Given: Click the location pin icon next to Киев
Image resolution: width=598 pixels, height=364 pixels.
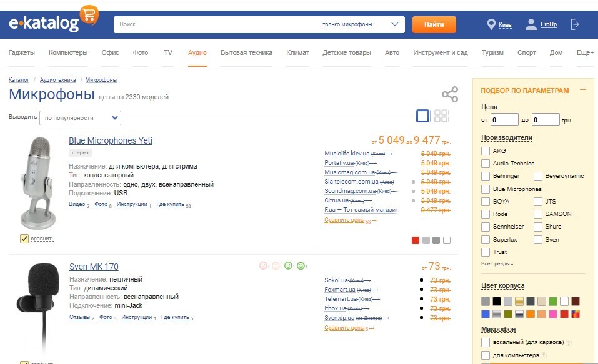Looking at the screenshot, I should point(491,25).
